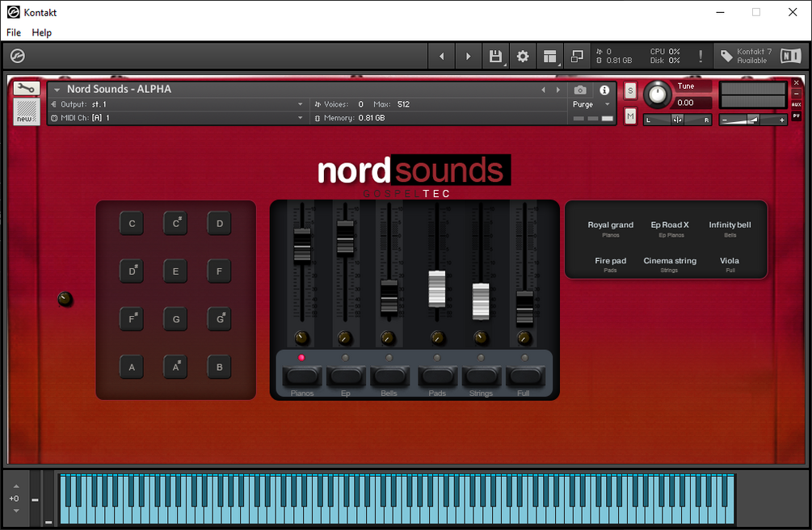This screenshot has height=530, width=812.
Task: Click the pan center icon between L and R
Action: 677,120
